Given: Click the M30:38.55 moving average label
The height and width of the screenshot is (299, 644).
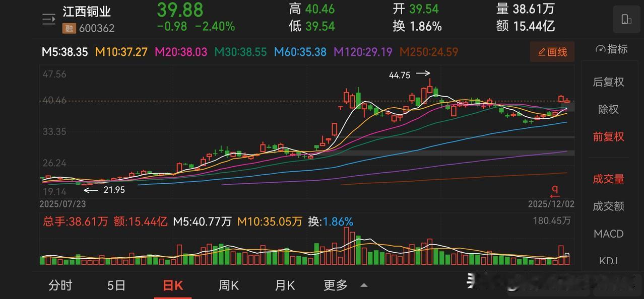Looking at the screenshot, I should 241,52.
